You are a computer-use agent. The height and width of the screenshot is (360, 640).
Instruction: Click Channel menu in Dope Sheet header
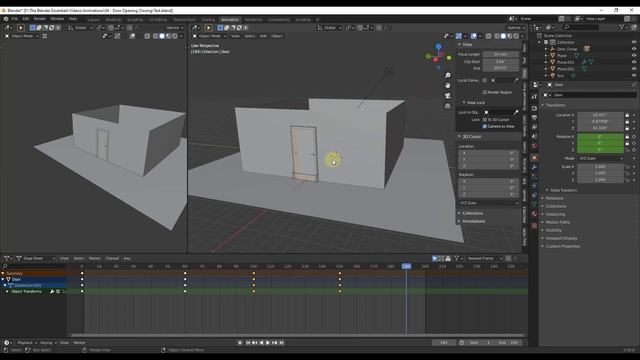pos(112,258)
